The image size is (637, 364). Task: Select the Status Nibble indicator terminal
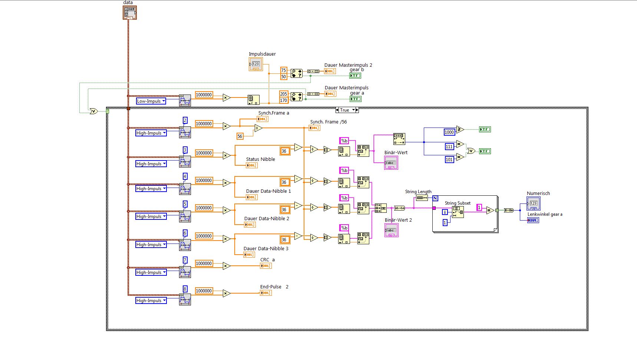coord(252,165)
